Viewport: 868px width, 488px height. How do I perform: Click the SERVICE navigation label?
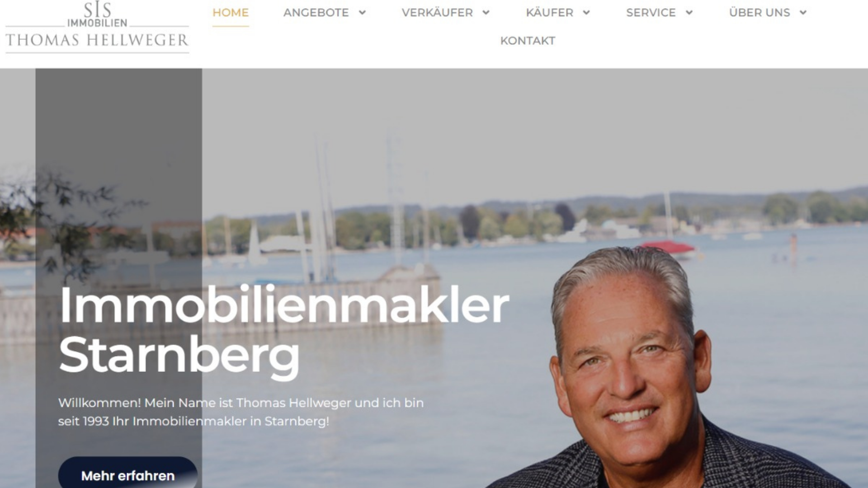651,13
